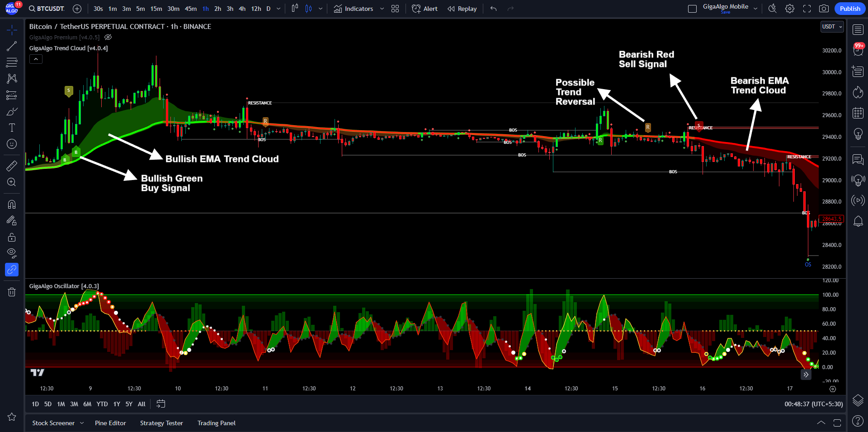
Task: Open Strategy Tester tab
Action: (x=161, y=423)
